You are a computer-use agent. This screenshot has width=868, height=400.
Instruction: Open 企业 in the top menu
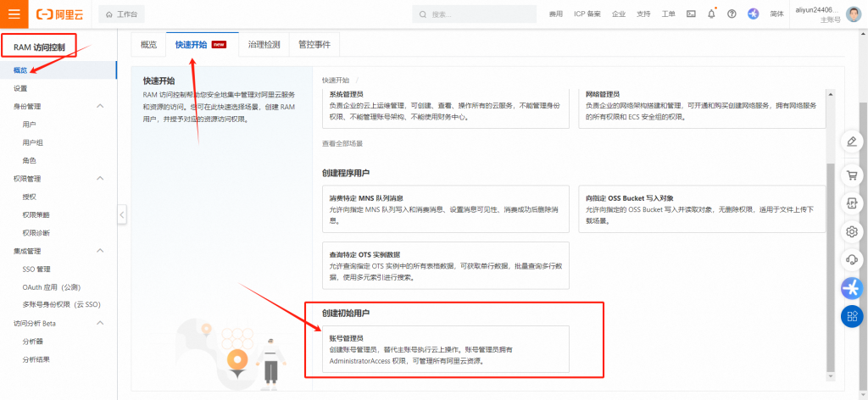pyautogui.click(x=618, y=14)
